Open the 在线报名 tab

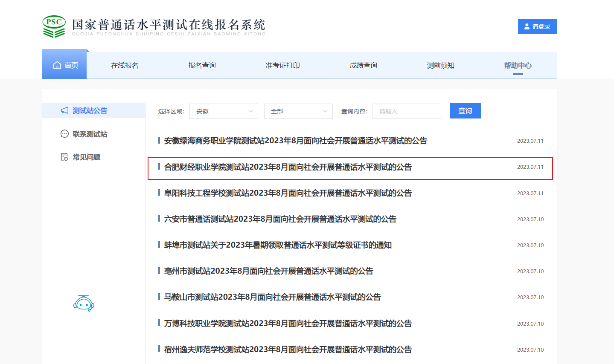click(x=125, y=65)
